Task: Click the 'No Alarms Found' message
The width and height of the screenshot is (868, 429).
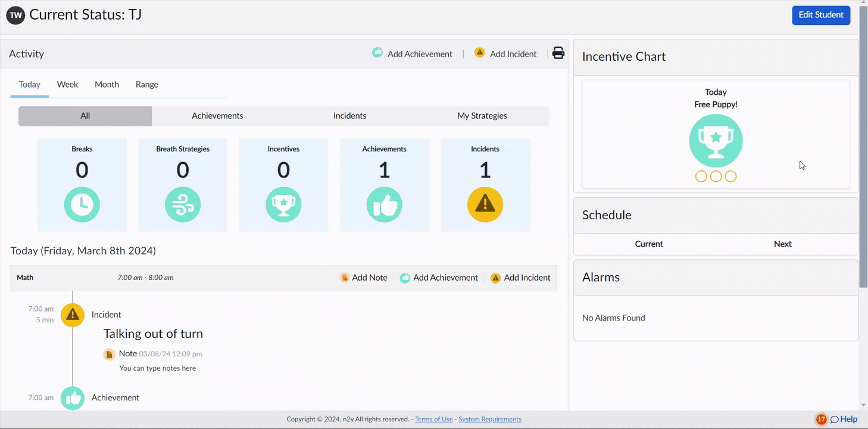Action: click(614, 318)
